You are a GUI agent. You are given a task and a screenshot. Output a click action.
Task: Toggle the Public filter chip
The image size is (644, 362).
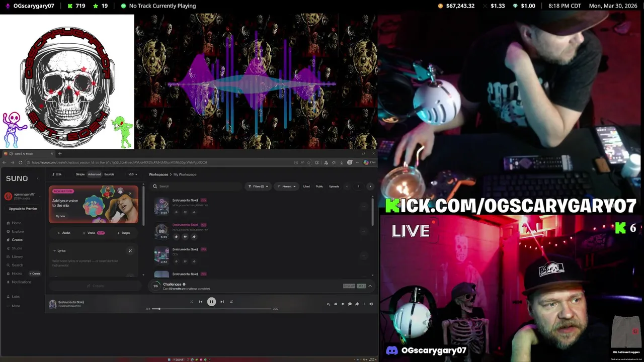click(x=319, y=187)
